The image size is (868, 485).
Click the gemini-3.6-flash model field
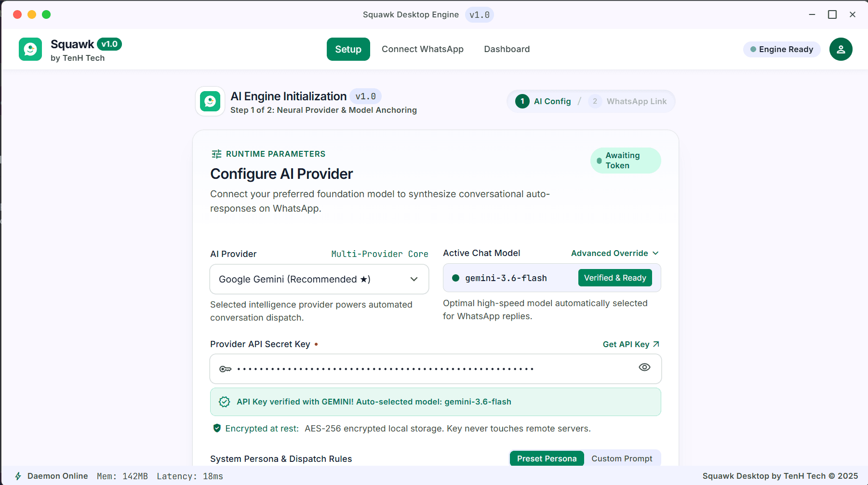tap(552, 278)
